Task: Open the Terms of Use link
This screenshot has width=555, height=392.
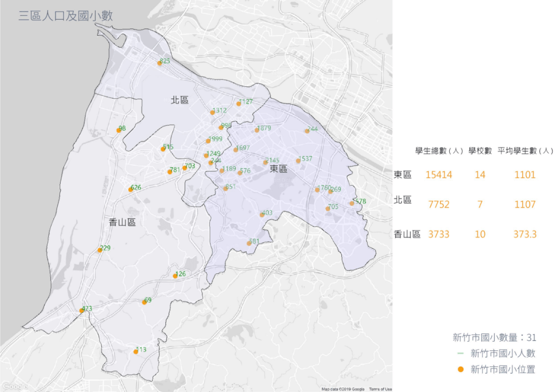Action: click(x=380, y=389)
